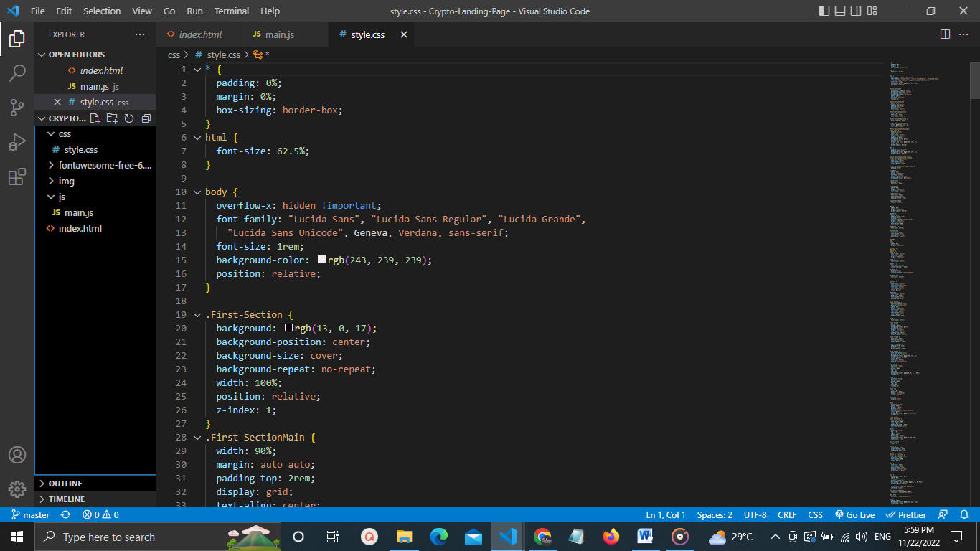Expand the fontawesome-free folder
980x551 pixels.
pyautogui.click(x=105, y=165)
